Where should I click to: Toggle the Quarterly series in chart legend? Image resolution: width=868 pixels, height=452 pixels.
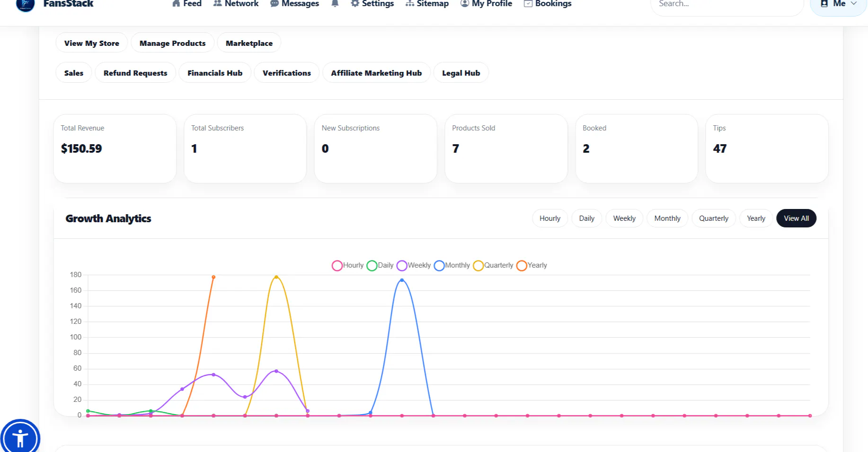click(x=493, y=266)
